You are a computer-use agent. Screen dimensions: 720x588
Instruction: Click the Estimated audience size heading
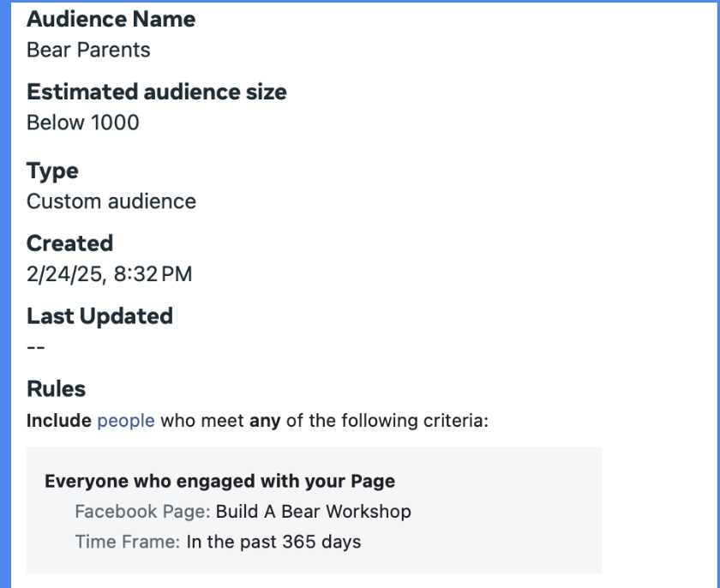click(157, 92)
